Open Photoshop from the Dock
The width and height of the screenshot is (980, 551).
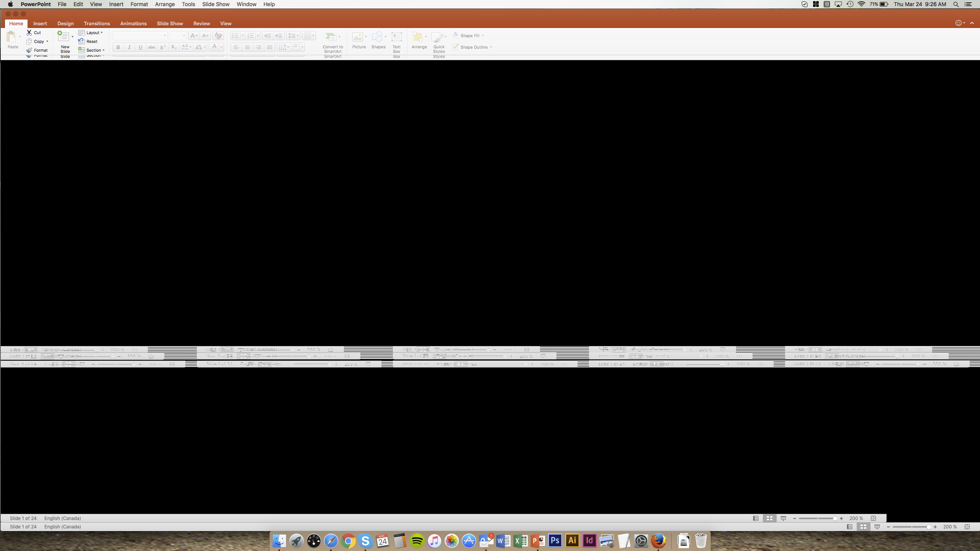point(555,541)
